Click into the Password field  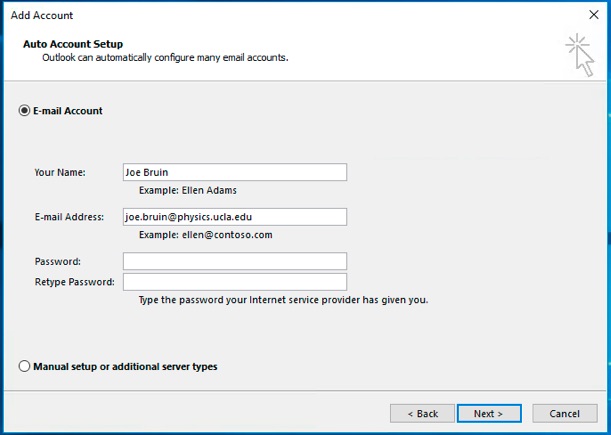pos(235,261)
